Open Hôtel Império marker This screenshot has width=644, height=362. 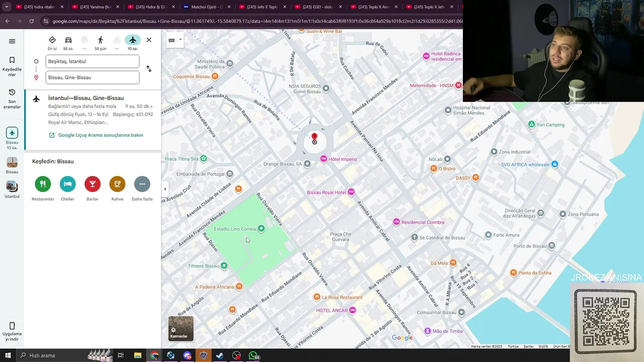tap(324, 159)
